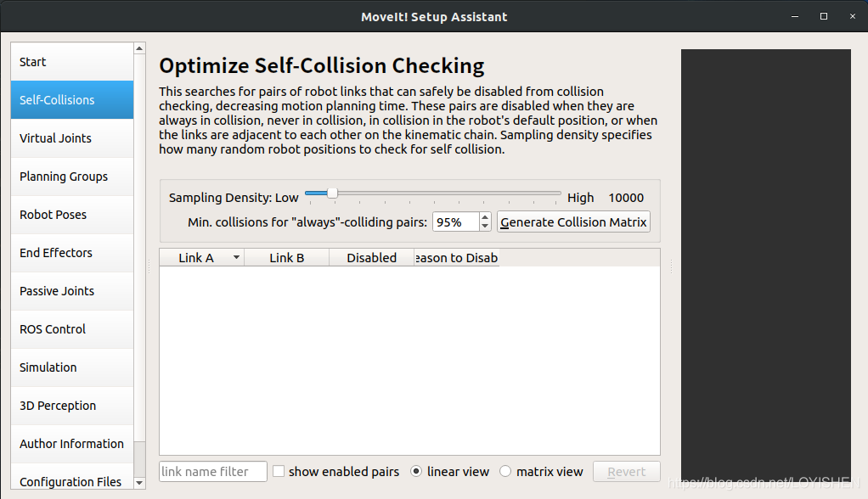
Task: Open the Simulation section
Action: click(72, 367)
